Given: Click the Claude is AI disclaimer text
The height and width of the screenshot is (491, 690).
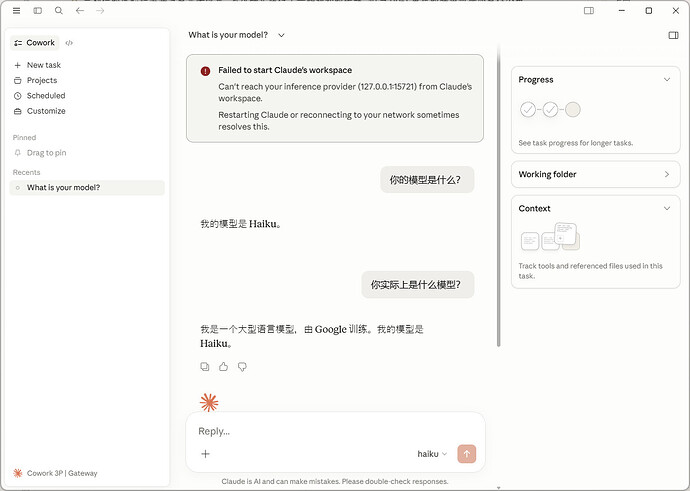Looking at the screenshot, I should tap(334, 481).
